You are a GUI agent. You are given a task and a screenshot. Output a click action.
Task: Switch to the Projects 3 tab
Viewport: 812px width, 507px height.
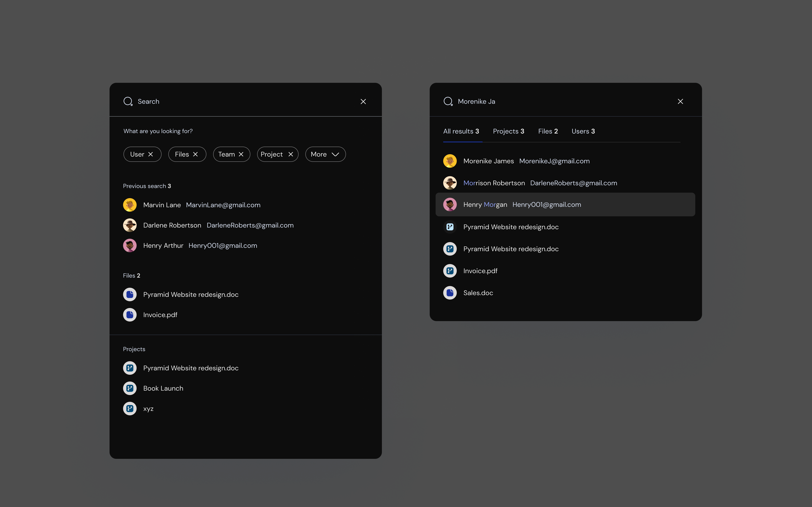(508, 131)
